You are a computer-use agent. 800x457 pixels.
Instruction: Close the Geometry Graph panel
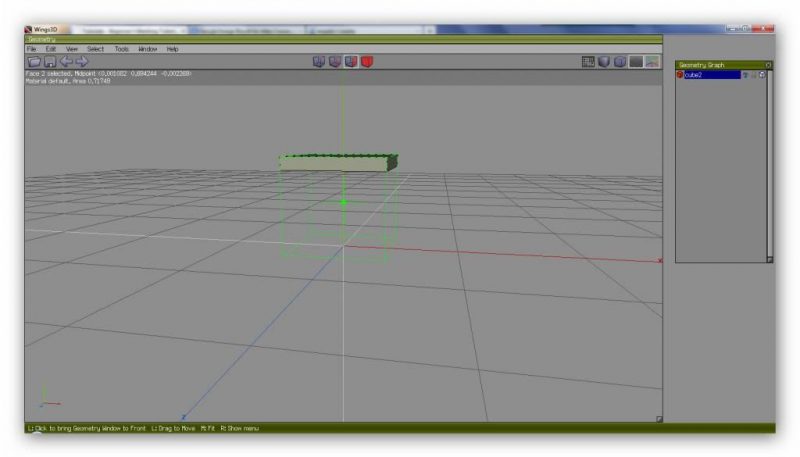768,65
